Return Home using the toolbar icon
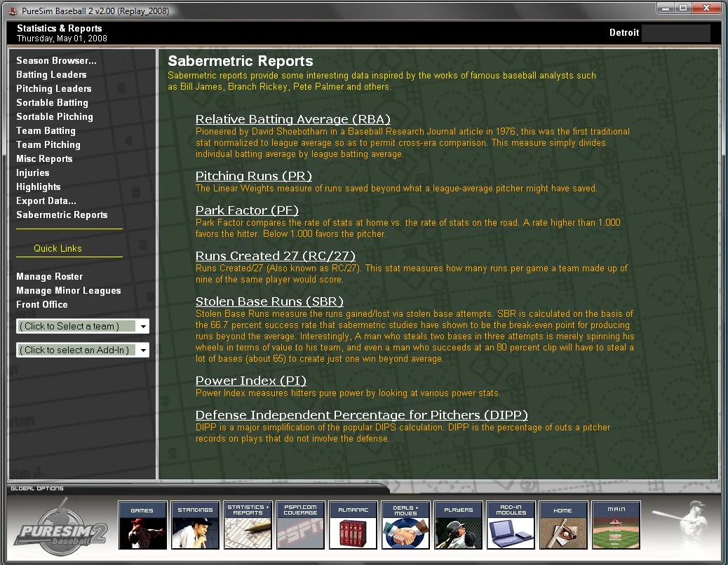 (x=563, y=524)
